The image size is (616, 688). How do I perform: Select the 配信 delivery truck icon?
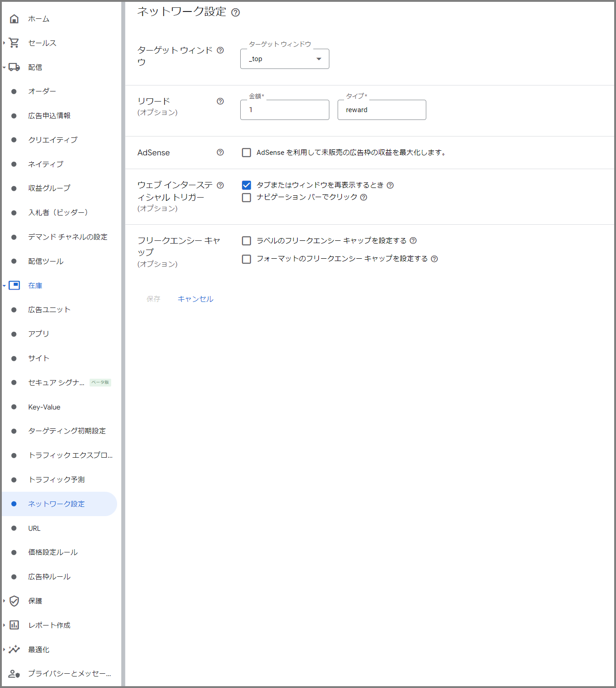(14, 67)
